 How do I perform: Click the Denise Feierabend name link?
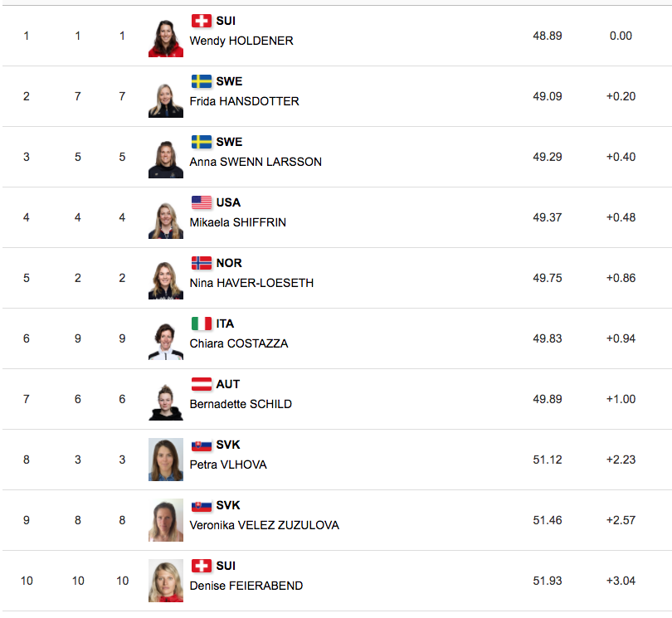pyautogui.click(x=246, y=586)
